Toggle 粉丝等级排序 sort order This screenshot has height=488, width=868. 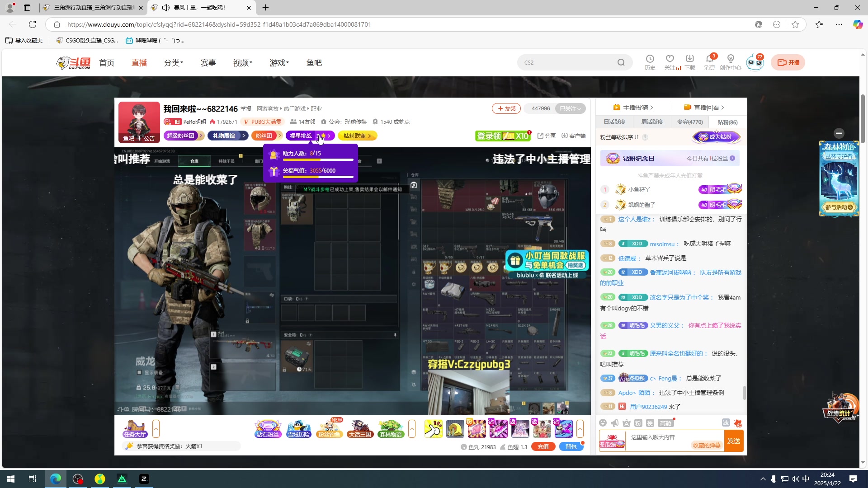coord(619,137)
